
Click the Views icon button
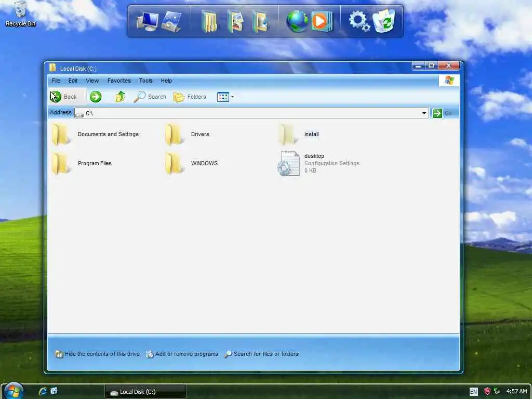coord(223,97)
